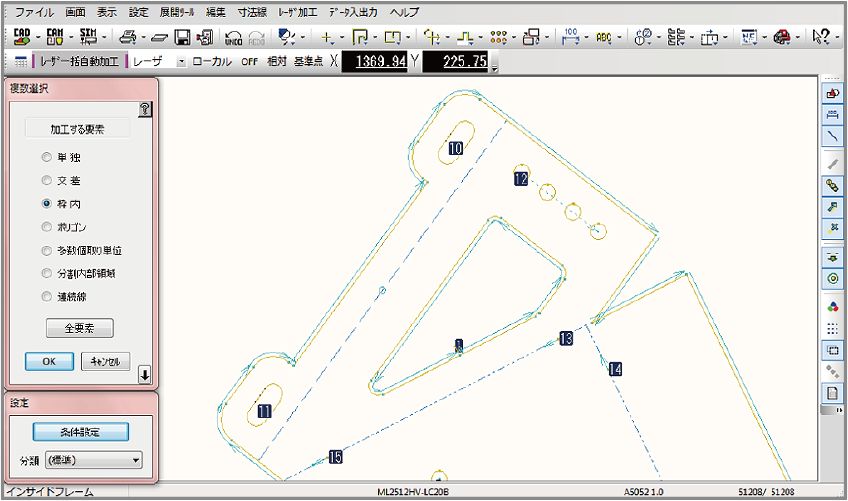The height and width of the screenshot is (501, 848).
Task: Select the ポリゴン radio option
Action: pos(47,227)
